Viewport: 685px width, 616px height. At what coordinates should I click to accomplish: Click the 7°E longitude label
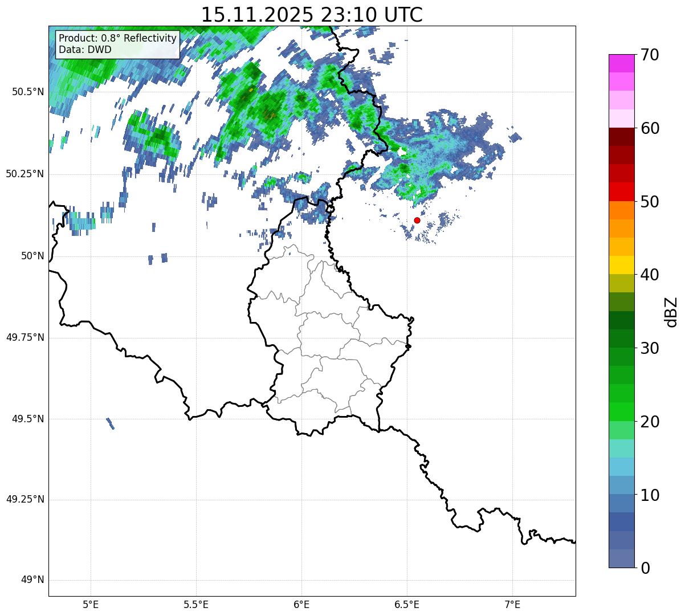click(512, 605)
